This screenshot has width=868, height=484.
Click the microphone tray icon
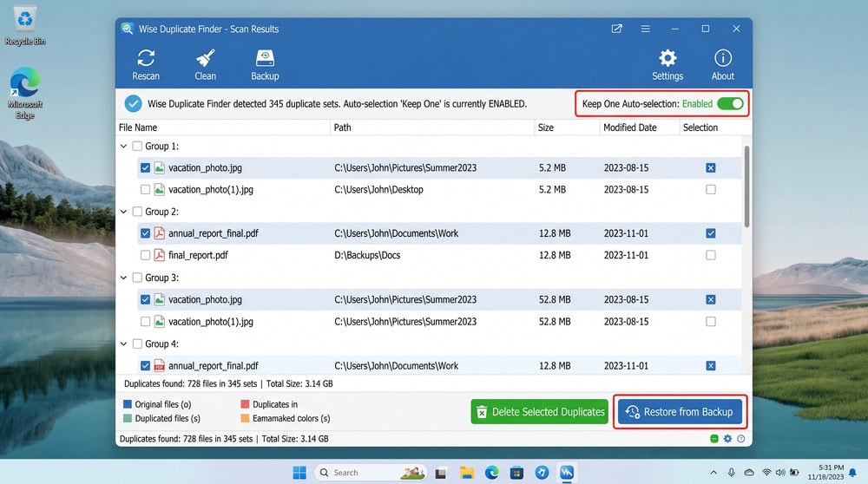731,473
